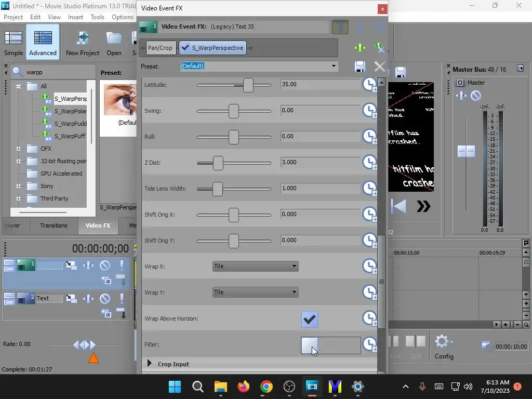
Task: Click the Wrap Above Horizon animate clock icon
Action: coord(370,318)
